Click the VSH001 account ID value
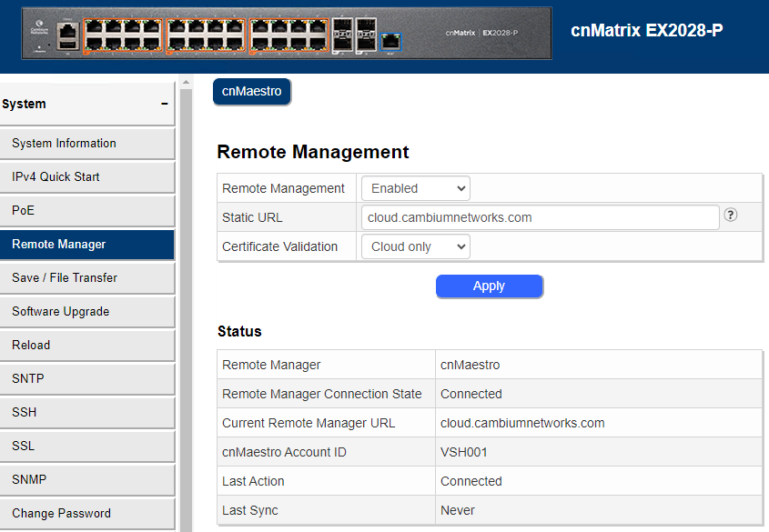This screenshot has height=532, width=769. [x=464, y=452]
